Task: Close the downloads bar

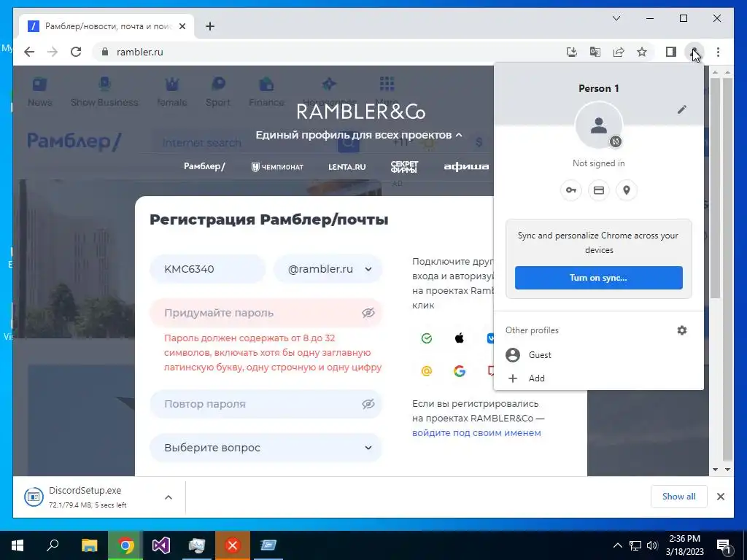Action: (x=720, y=497)
